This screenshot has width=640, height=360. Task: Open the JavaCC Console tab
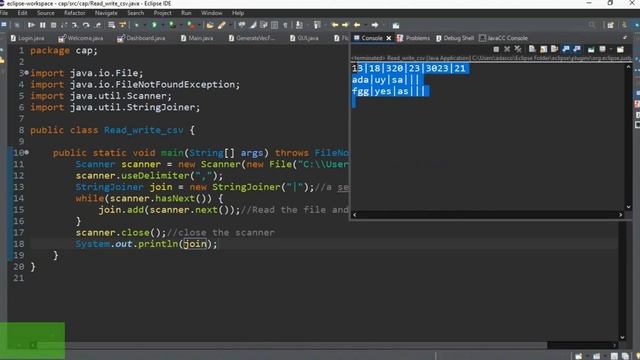click(503, 38)
